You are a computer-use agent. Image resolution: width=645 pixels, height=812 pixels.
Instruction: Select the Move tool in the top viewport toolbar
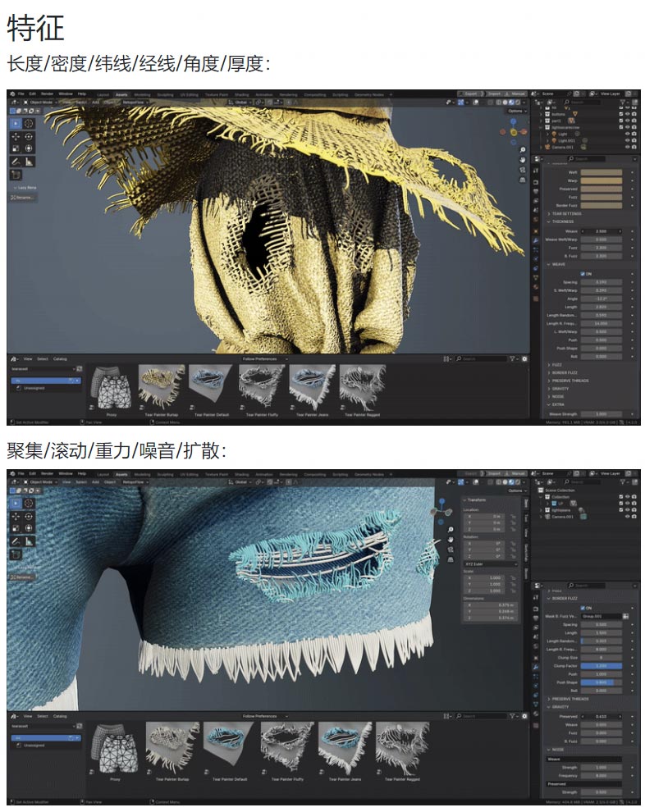pos(16,135)
